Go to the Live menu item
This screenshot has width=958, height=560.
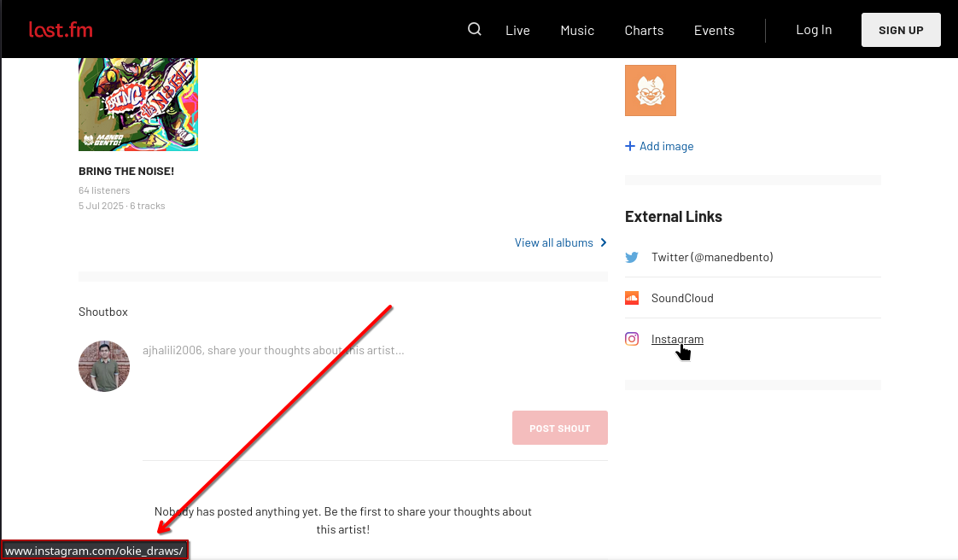coord(517,31)
